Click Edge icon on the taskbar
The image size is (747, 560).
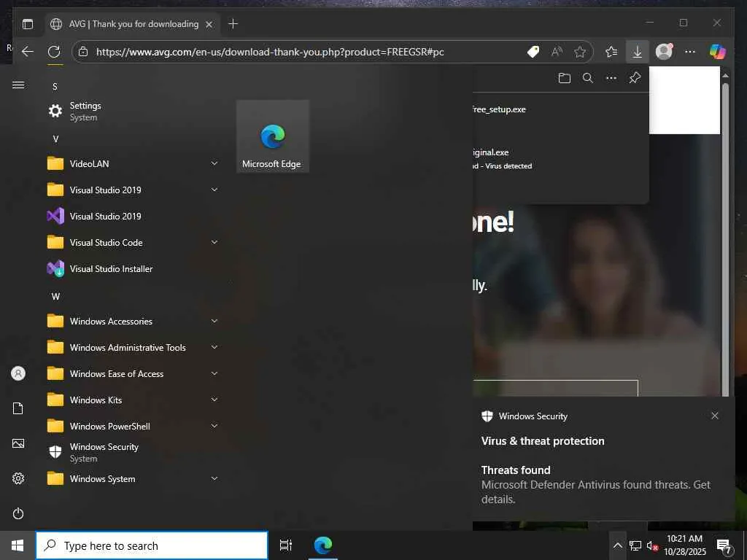click(323, 545)
